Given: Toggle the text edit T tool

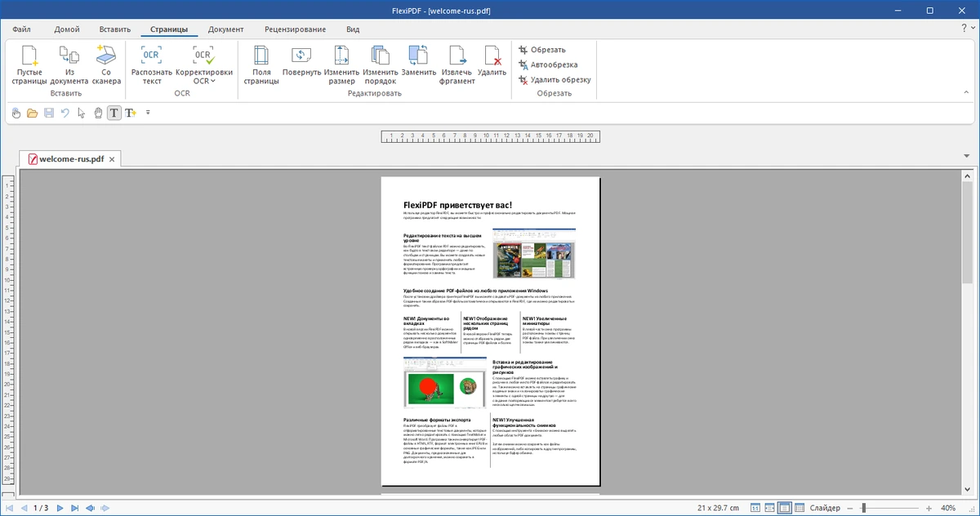Looking at the screenshot, I should pyautogui.click(x=114, y=113).
